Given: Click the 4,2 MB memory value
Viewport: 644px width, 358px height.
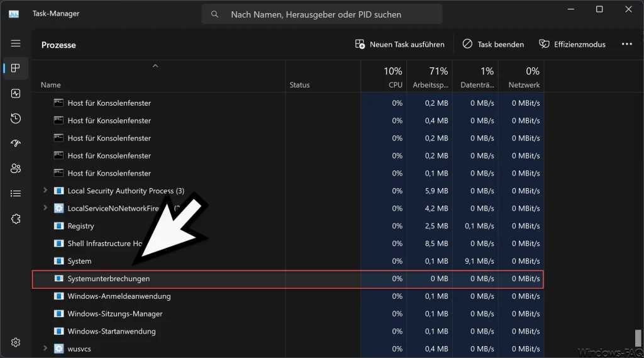Looking at the screenshot, I should tap(436, 209).
